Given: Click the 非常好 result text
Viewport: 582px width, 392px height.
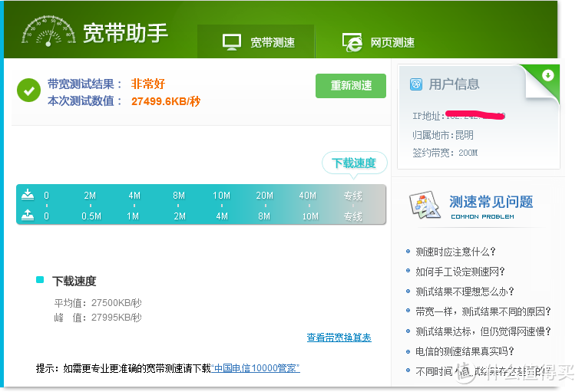Looking at the screenshot, I should click(x=147, y=84).
